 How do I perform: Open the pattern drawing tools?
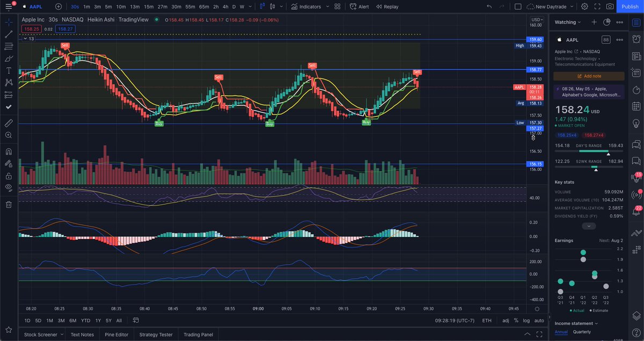point(9,83)
